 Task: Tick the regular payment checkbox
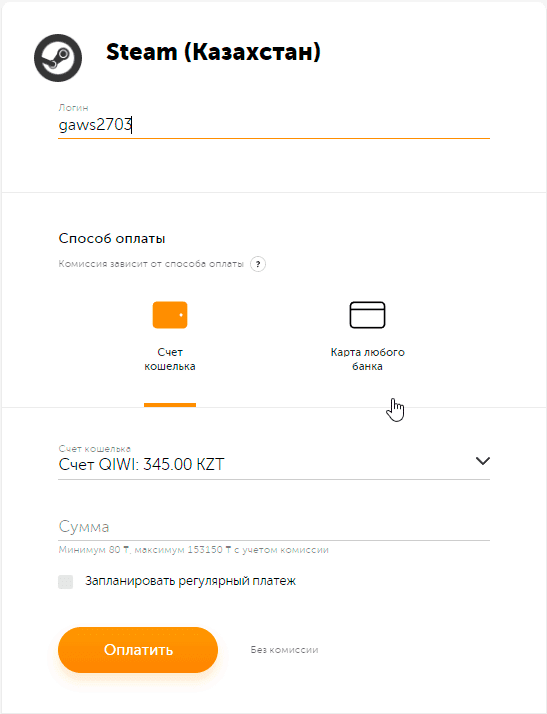pyautogui.click(x=66, y=581)
